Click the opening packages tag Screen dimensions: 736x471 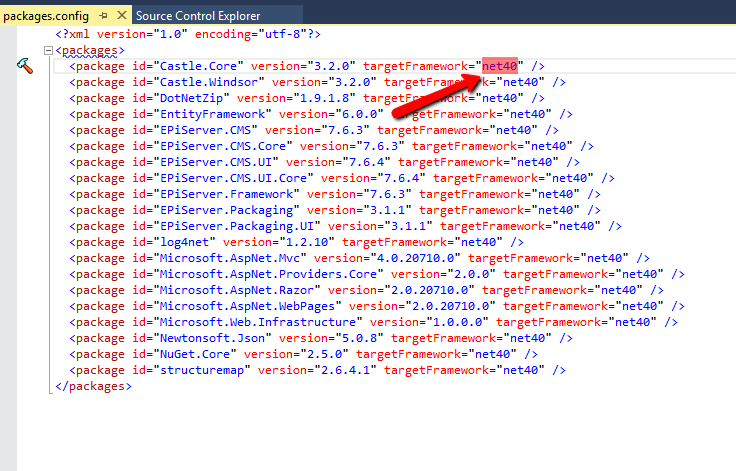(x=90, y=50)
